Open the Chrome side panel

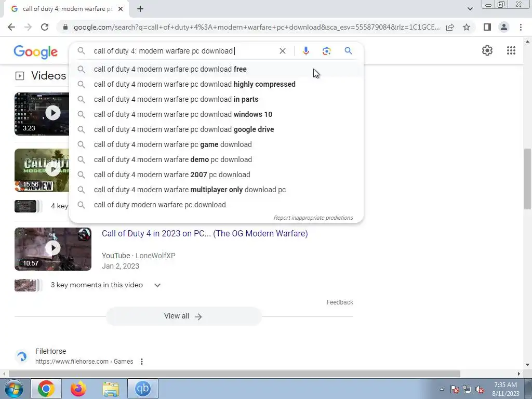tap(487, 27)
